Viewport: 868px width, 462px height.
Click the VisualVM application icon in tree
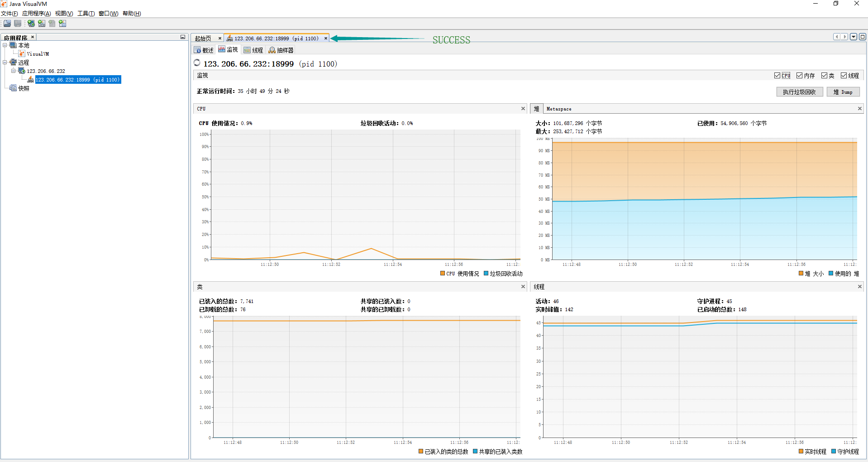[22, 54]
